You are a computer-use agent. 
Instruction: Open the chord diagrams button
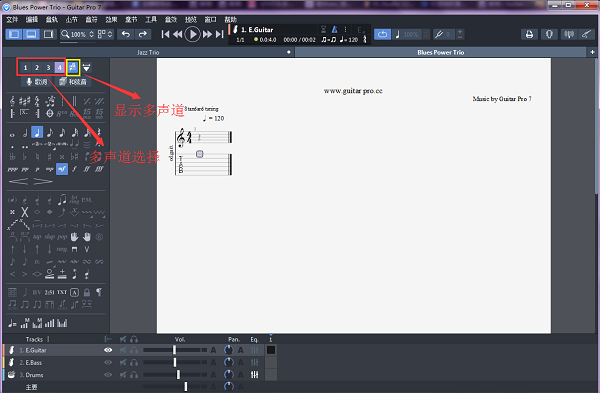(x=73, y=82)
